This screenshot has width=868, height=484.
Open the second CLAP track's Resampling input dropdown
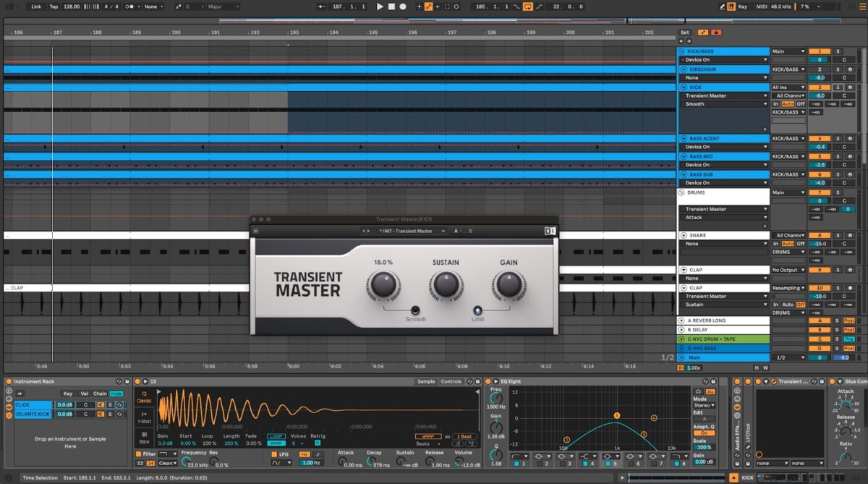788,288
